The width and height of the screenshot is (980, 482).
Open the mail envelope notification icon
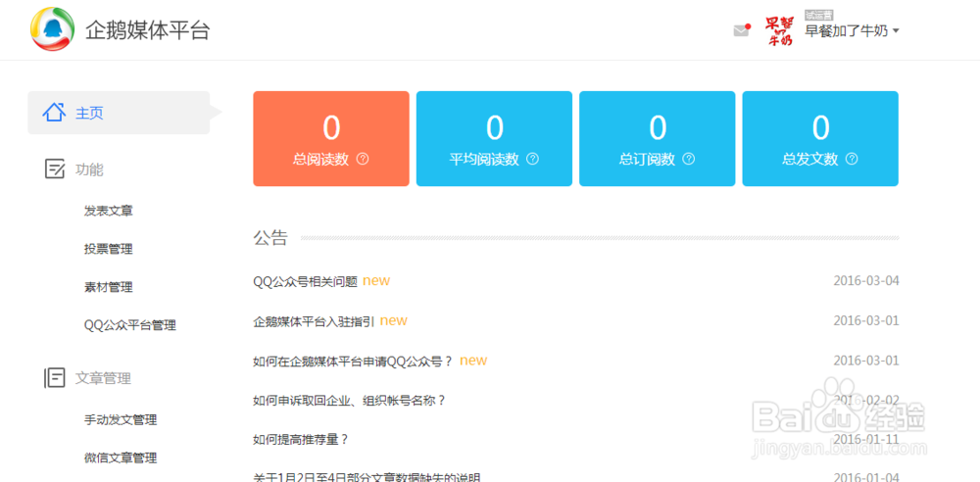point(741,30)
